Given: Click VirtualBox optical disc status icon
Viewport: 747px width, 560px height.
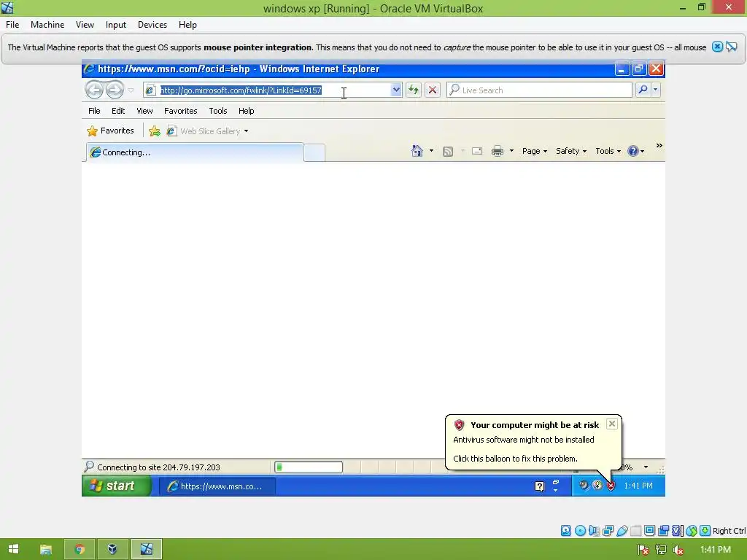Looking at the screenshot, I should click(580, 531).
